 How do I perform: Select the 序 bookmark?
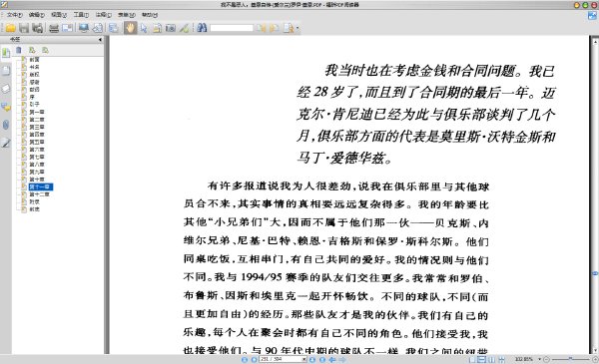coord(32,97)
